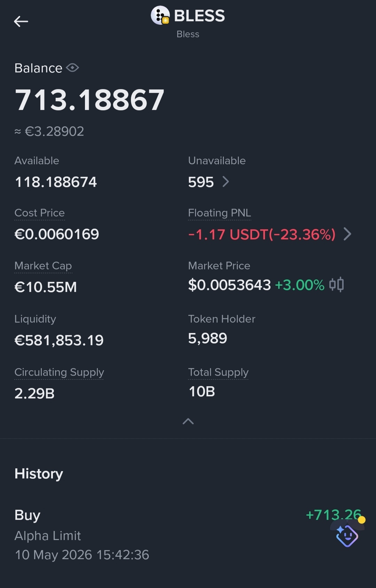Tap the +3.00% price change
The height and width of the screenshot is (588, 376).
300,285
